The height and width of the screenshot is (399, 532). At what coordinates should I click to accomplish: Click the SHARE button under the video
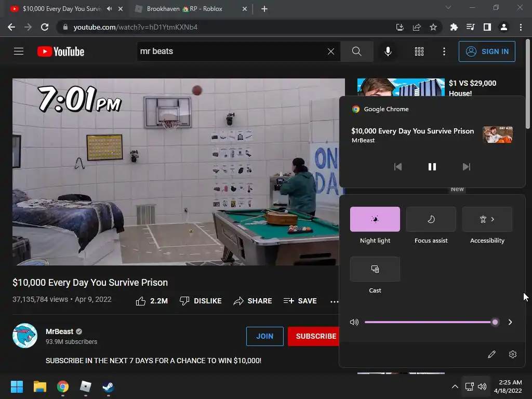[253, 301]
